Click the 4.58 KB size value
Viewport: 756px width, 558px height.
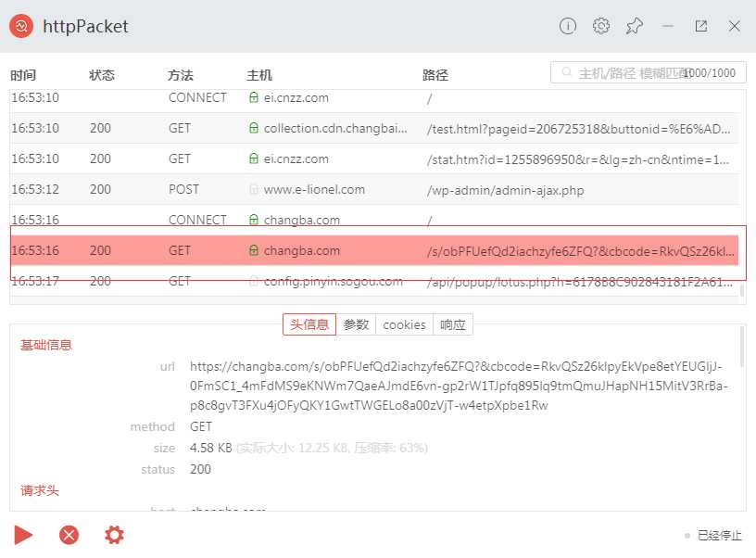coord(210,448)
